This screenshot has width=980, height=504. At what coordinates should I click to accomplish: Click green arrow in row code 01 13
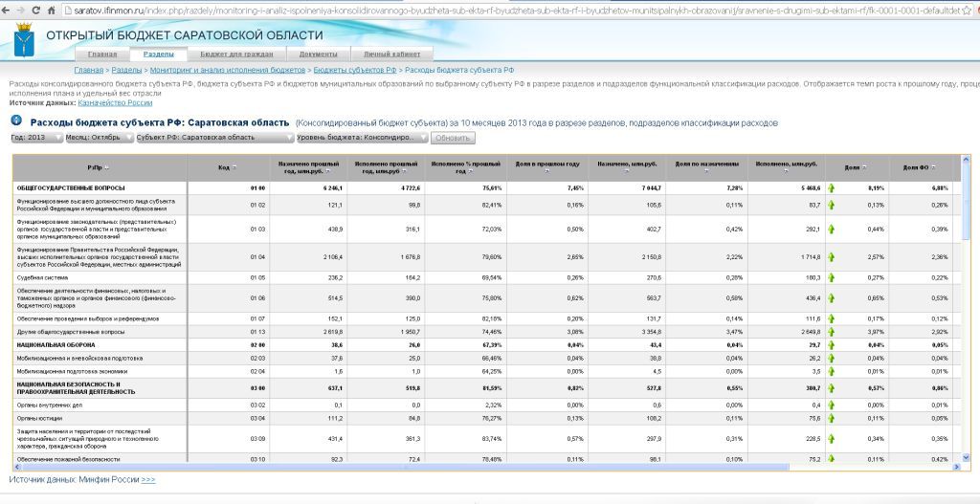832,332
